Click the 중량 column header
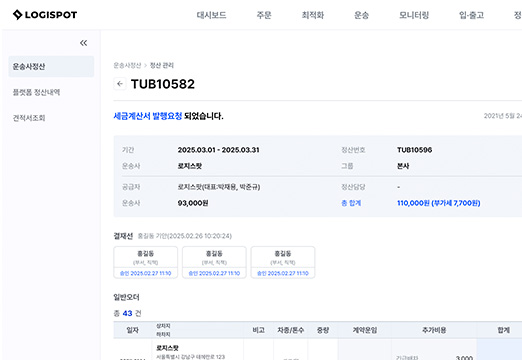 coord(323,330)
